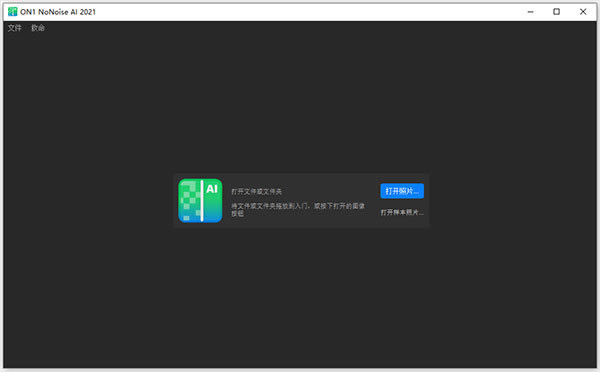
Task: Click ON1 NoNoise AI title bar icon
Action: click(13, 12)
